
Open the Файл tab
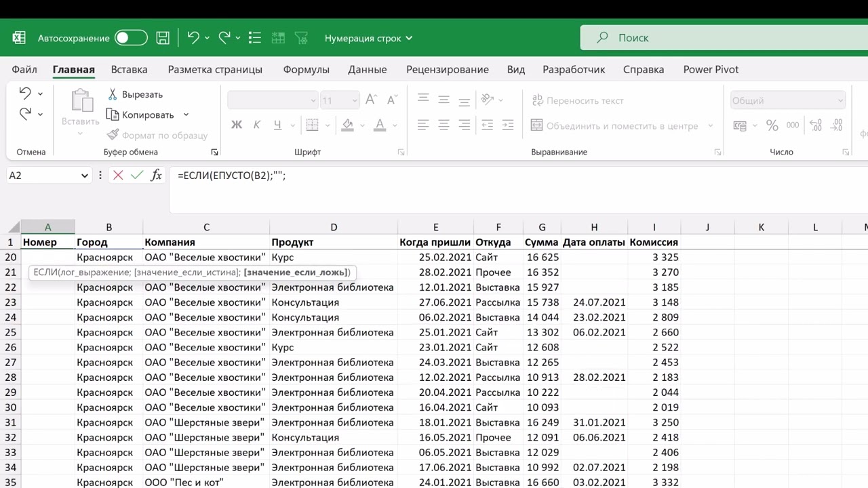point(24,69)
